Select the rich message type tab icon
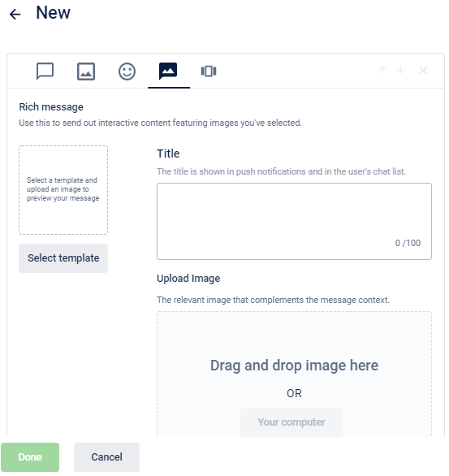This screenshot has height=476, width=449. tap(168, 71)
